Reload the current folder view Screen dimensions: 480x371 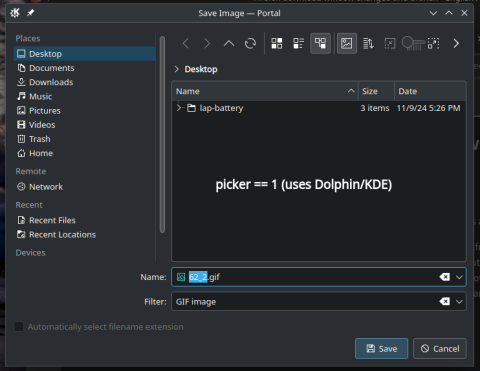(250, 43)
